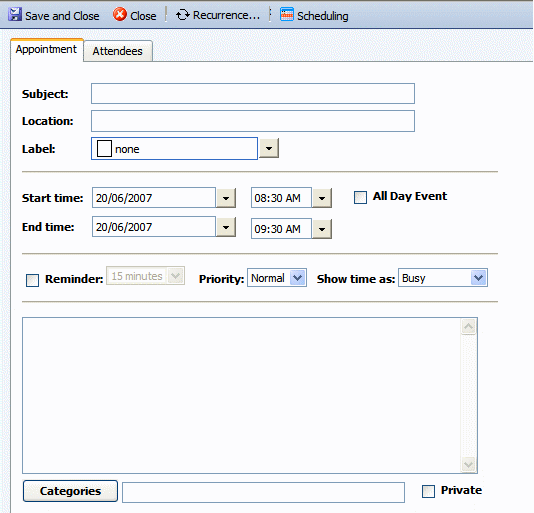
Task: Select the Appointment tab
Action: pyautogui.click(x=47, y=50)
